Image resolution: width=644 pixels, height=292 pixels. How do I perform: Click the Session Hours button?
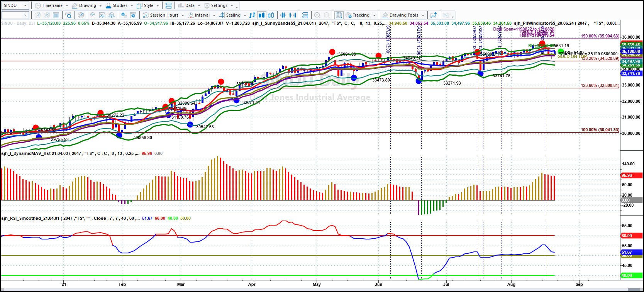pos(161,15)
